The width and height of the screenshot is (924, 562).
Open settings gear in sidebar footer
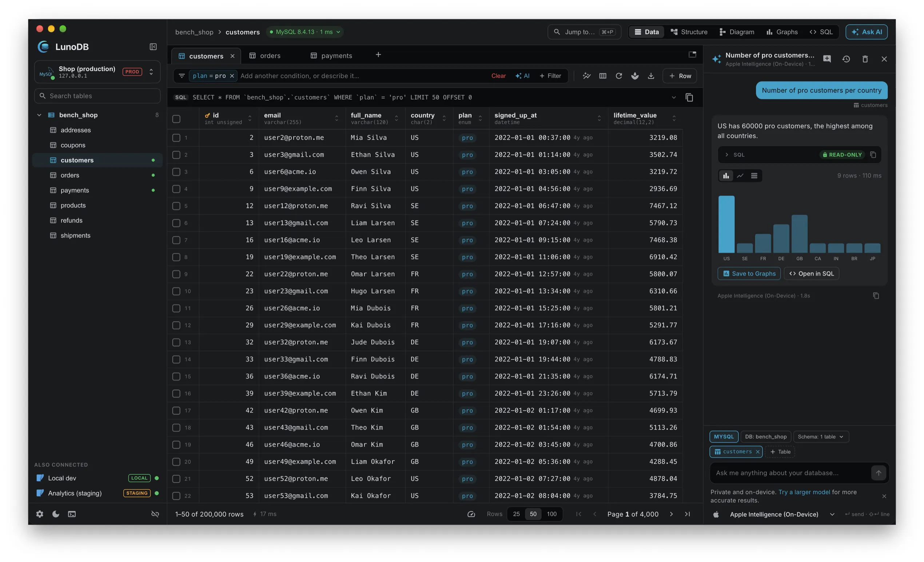point(40,514)
